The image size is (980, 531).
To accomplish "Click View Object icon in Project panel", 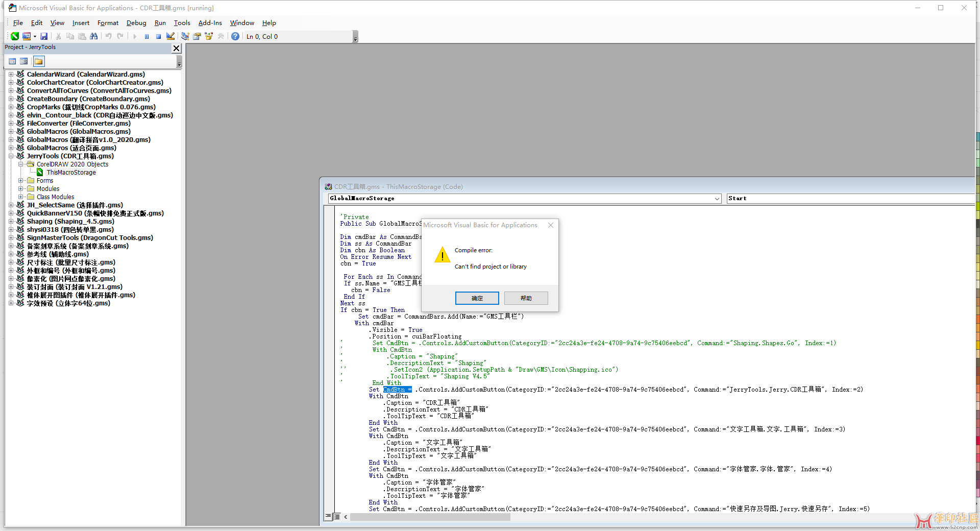I will pyautogui.click(x=24, y=61).
